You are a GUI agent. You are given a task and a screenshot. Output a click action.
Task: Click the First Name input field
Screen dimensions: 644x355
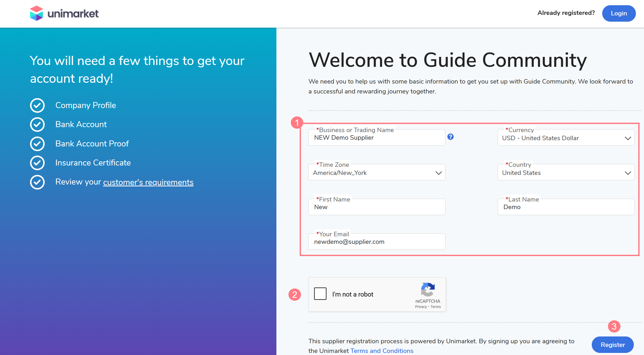tap(377, 207)
